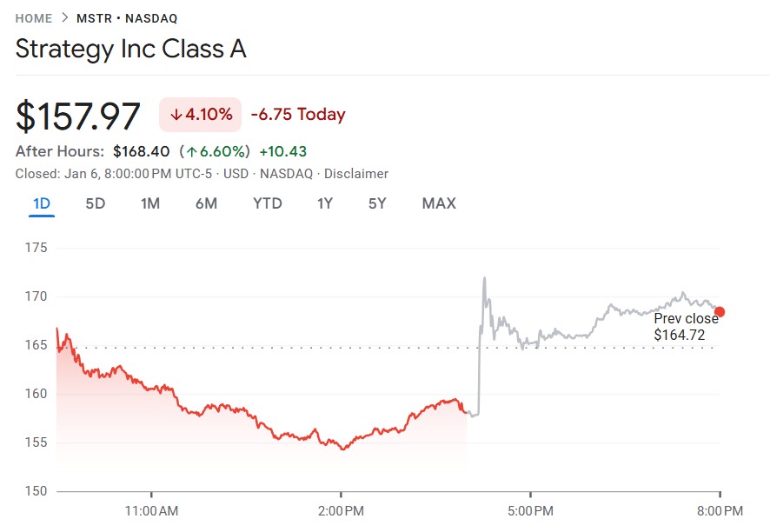Viewport: 770px width, 532px height.
Task: Open the 6M price history tab
Action: click(208, 203)
